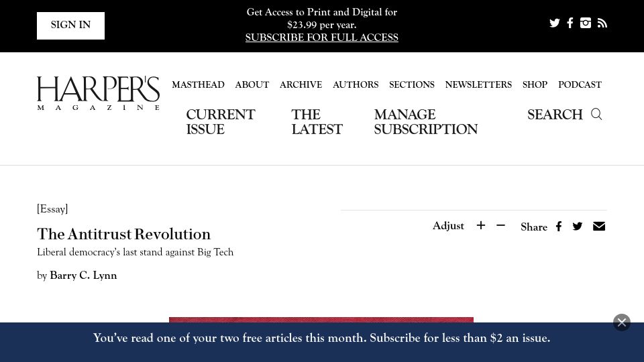The width and height of the screenshot is (644, 362).
Task: Open Harper's Instagram page from header
Action: click(585, 23)
